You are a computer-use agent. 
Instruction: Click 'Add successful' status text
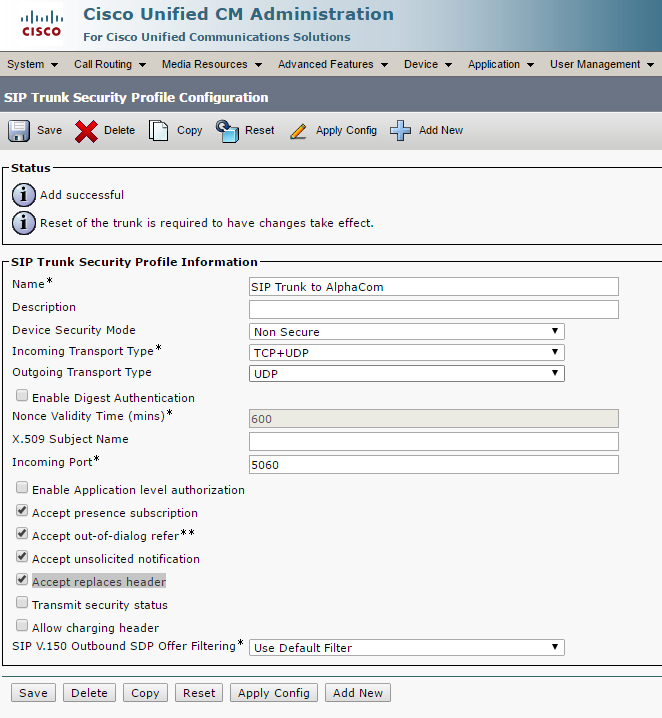[x=82, y=195]
